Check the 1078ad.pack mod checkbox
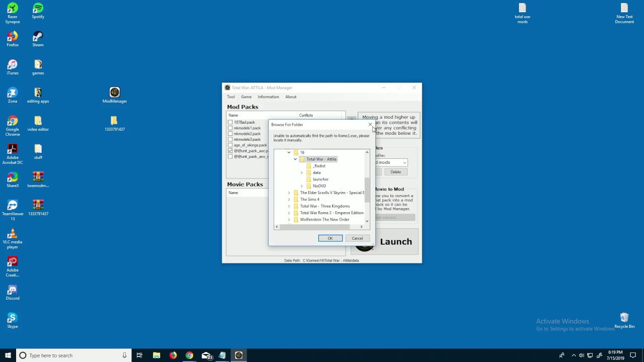Viewport: 644px width, 362px height. (x=230, y=122)
